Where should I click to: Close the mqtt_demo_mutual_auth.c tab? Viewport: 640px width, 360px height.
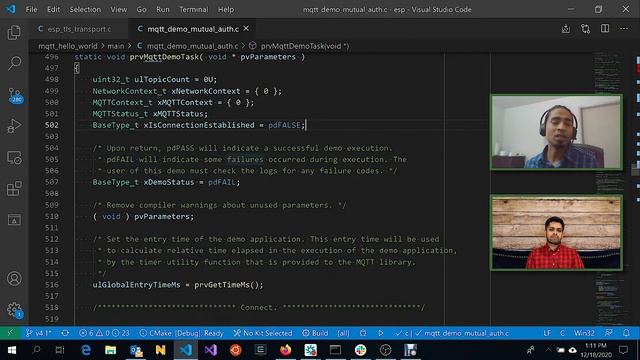[x=246, y=29]
